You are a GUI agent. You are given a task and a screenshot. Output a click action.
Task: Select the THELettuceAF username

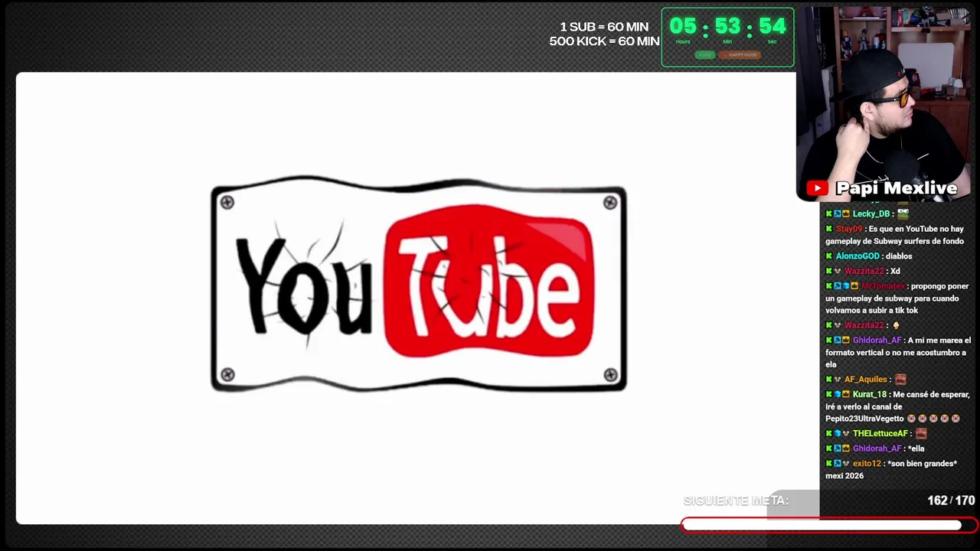pyautogui.click(x=880, y=434)
